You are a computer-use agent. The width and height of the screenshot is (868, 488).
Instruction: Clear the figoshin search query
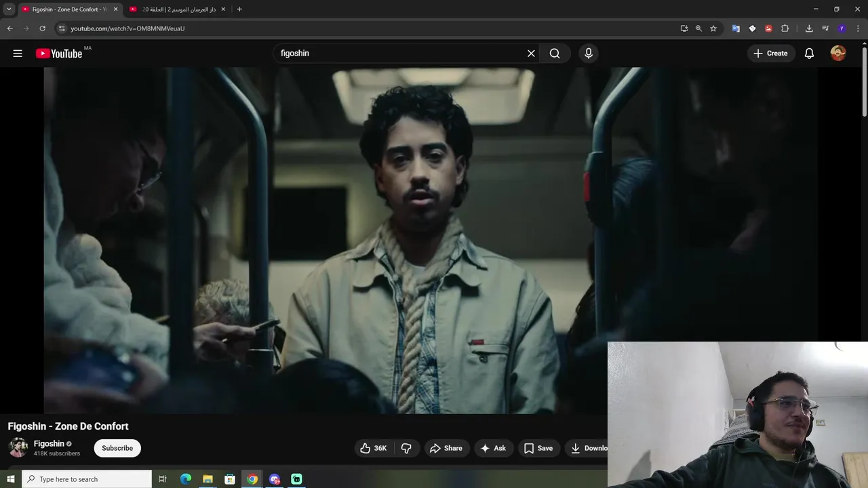(531, 54)
